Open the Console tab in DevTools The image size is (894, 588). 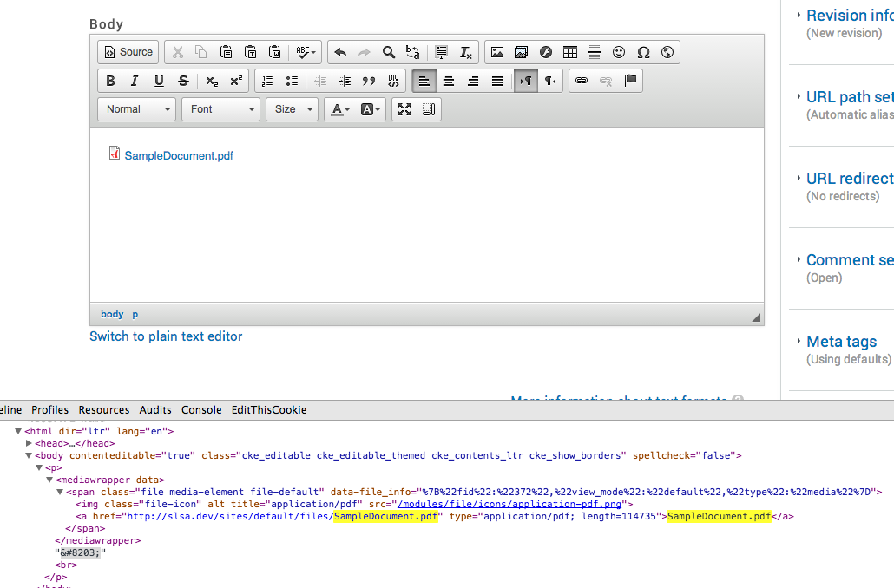pyautogui.click(x=201, y=409)
